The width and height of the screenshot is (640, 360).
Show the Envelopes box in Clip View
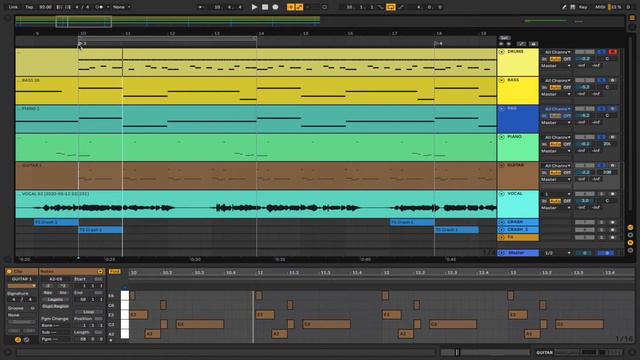[x=27, y=340]
